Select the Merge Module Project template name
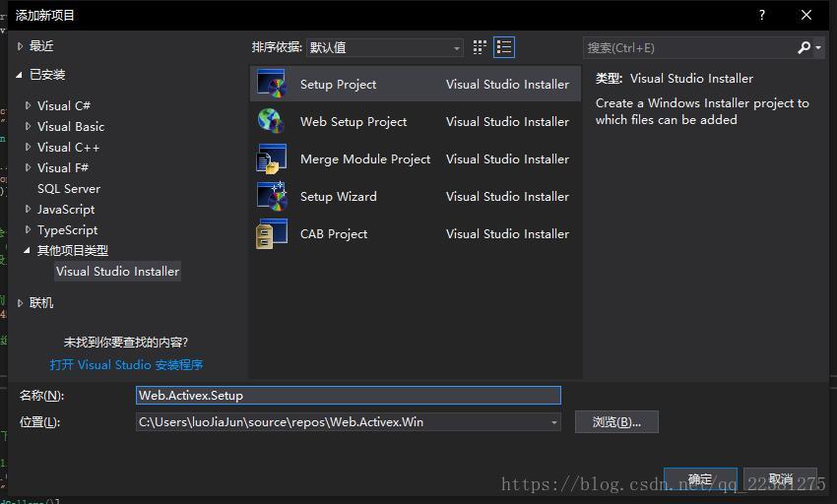The width and height of the screenshot is (837, 504). coord(365,159)
